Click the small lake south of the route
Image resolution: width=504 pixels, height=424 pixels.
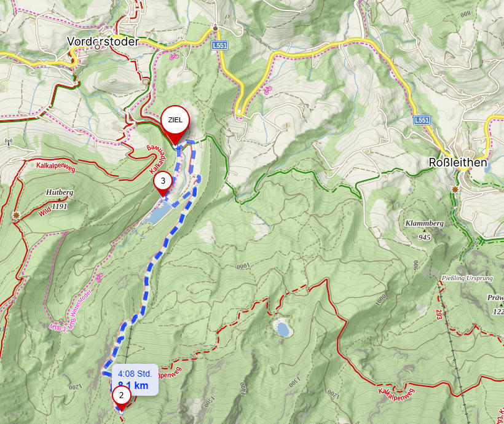(283, 329)
